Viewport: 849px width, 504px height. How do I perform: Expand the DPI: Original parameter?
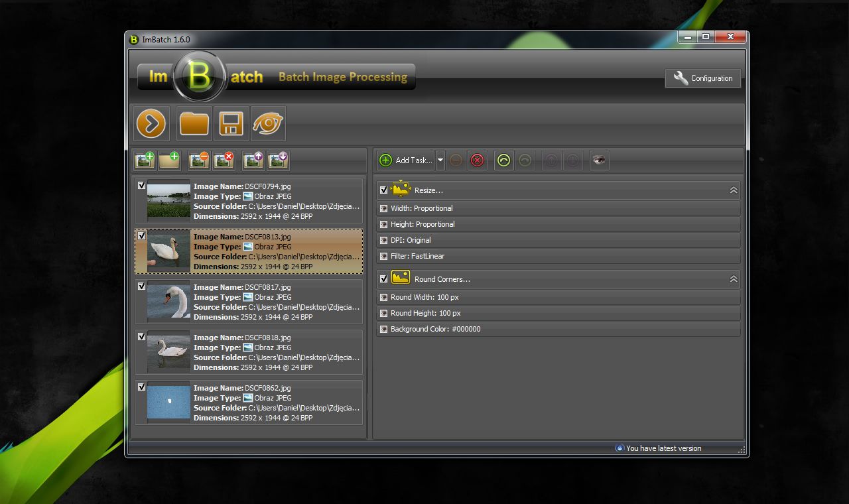click(x=558, y=240)
